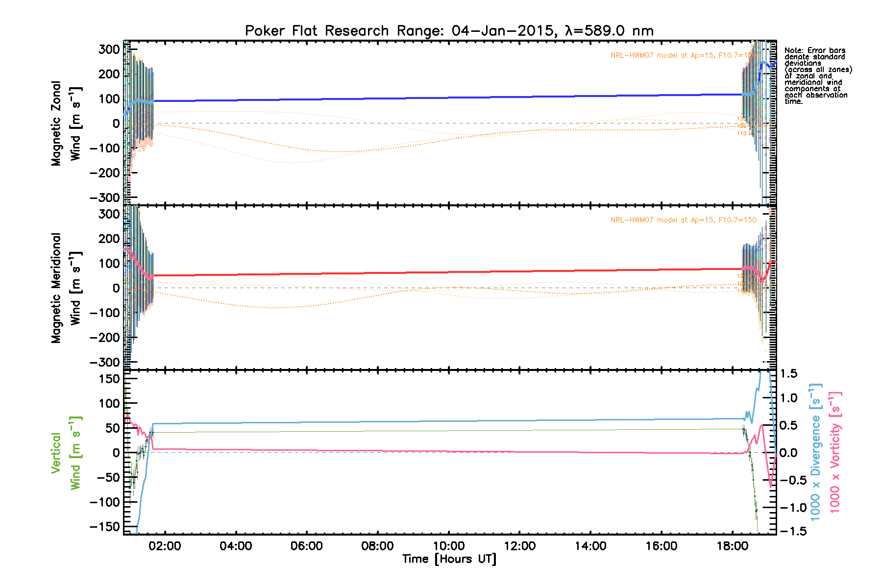Click the NRL-HWM07 model label in the meridional panel
Screen dimensions: 882x588
pos(683,220)
